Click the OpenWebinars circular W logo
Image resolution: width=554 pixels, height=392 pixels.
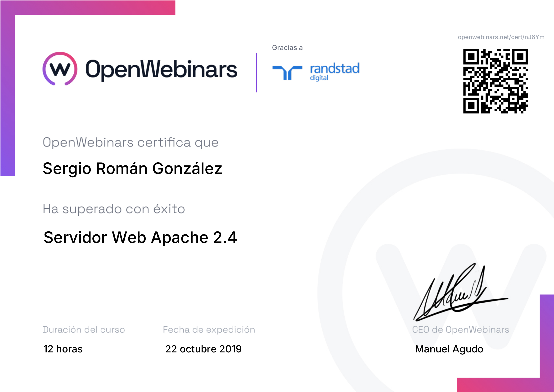60,69
